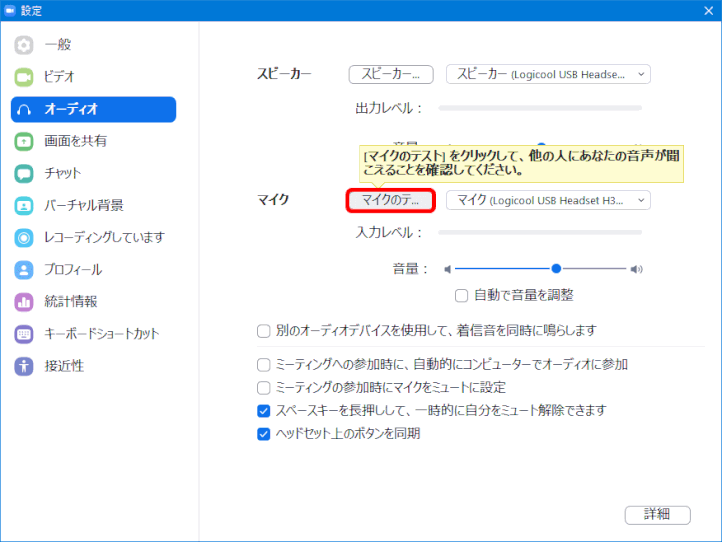
Task: Click the 出力レベル： label text
Action: (x=389, y=108)
